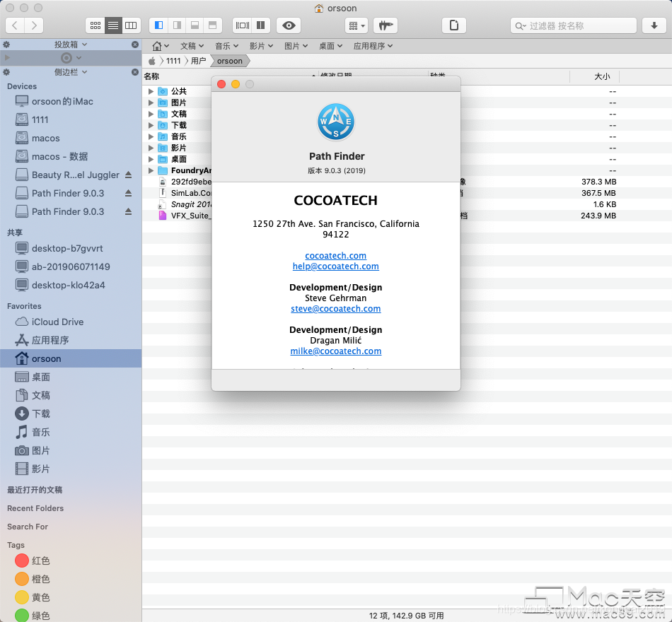This screenshot has height=622, width=672.
Task: Open 下载 in sidebar Favorites
Action: coord(71,413)
